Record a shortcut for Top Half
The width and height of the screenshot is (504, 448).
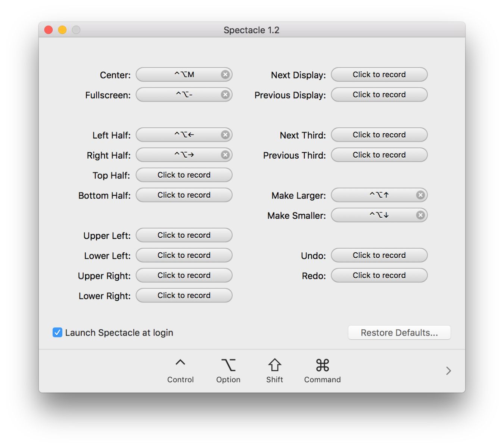click(x=184, y=175)
